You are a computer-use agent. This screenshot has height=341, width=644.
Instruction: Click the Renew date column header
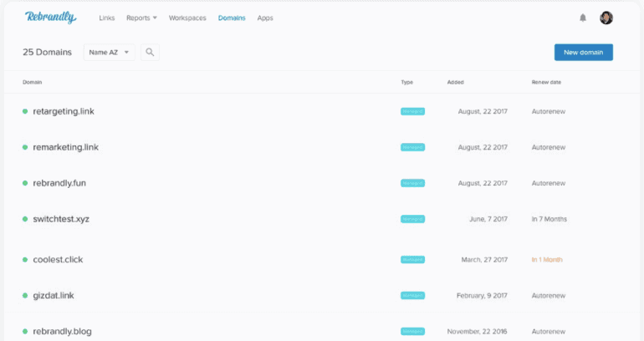click(546, 82)
